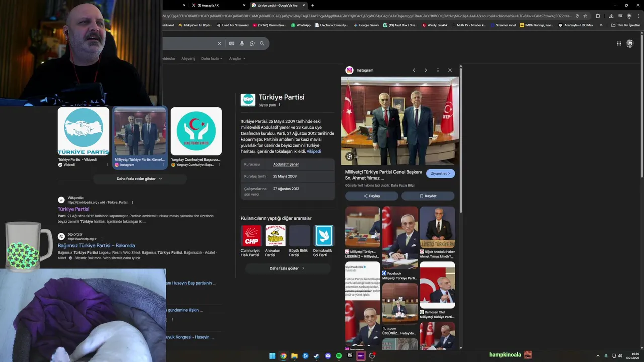This screenshot has height=362, width=644.
Task: Open Chrome three-dot menu
Action: coord(638,16)
